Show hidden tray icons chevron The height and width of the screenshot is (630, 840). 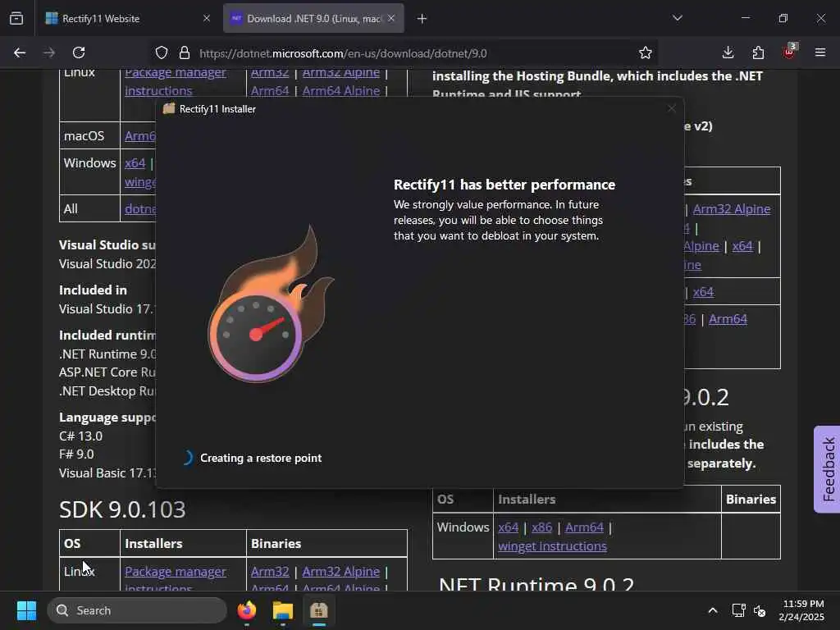pos(713,610)
